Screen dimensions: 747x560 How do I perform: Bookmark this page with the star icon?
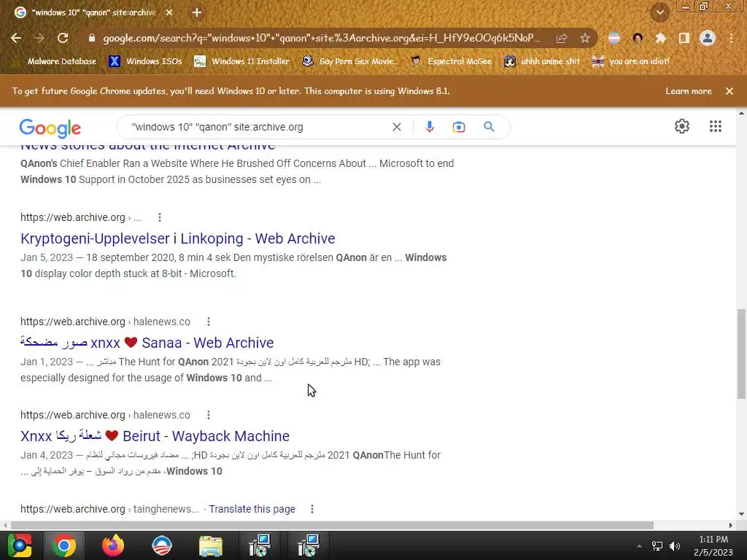pyautogui.click(x=585, y=39)
